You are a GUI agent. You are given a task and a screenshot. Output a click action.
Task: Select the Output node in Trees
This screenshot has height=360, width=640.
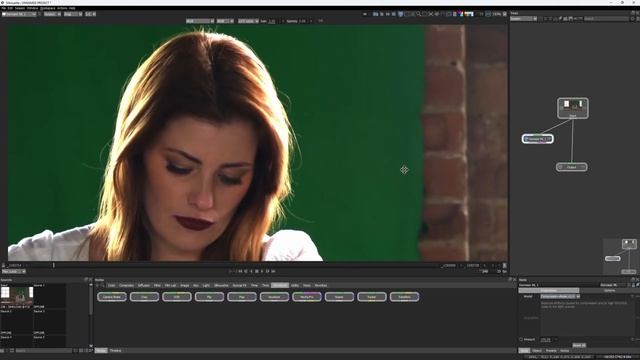click(x=572, y=167)
